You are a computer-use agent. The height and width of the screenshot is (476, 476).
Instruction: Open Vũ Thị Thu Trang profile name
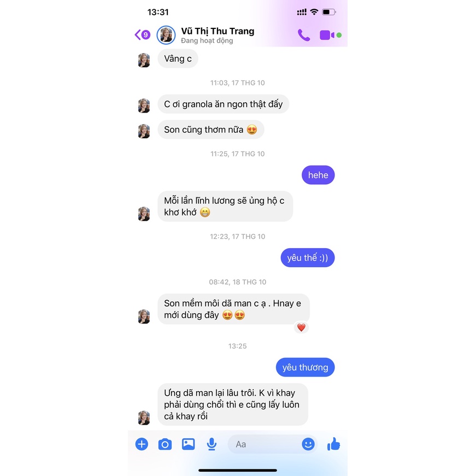pyautogui.click(x=218, y=31)
